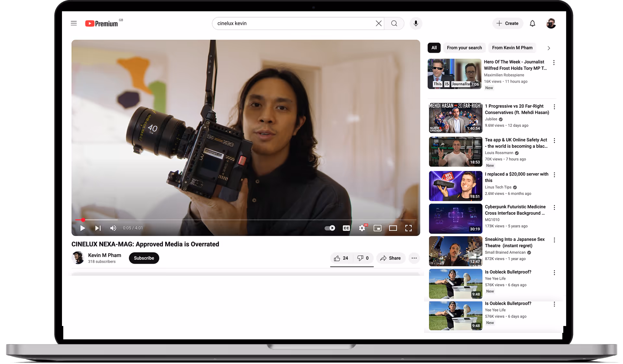Open the hamburger guide menu
623x364 pixels.
(74, 23)
